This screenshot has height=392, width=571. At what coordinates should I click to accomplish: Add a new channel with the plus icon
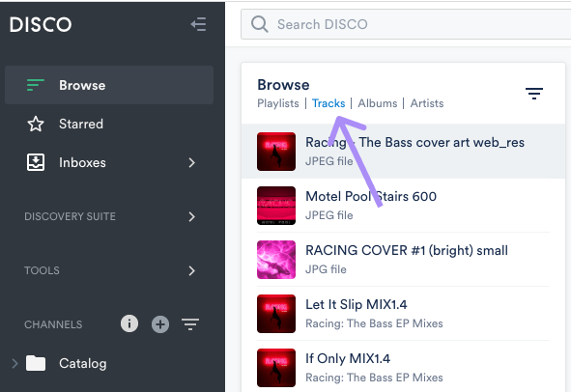(160, 324)
